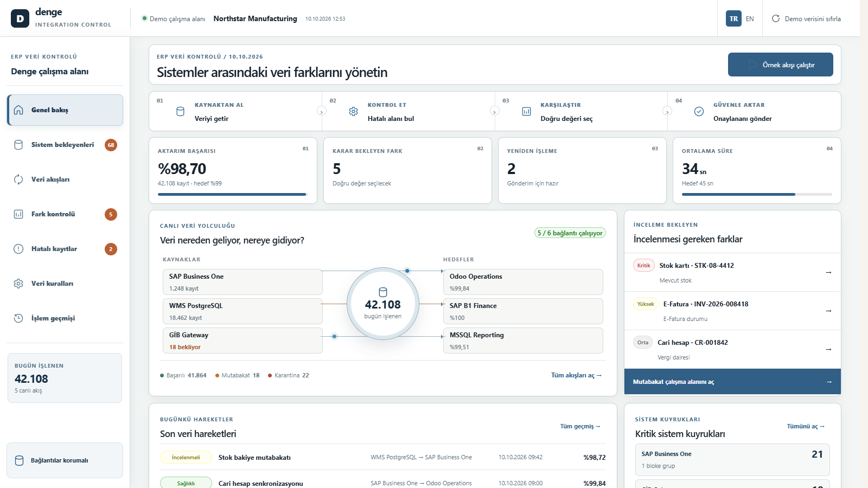Click the Kritik severity tag
868x488 pixels.
(x=644, y=266)
